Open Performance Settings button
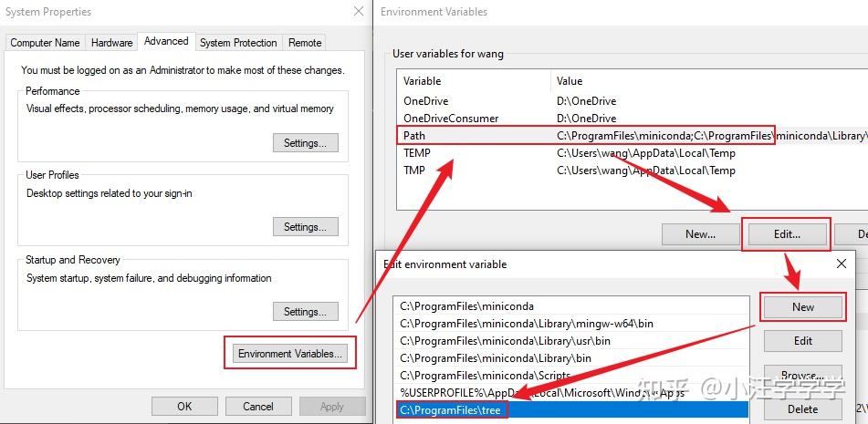Screen dimensions: 868x424 [305, 143]
